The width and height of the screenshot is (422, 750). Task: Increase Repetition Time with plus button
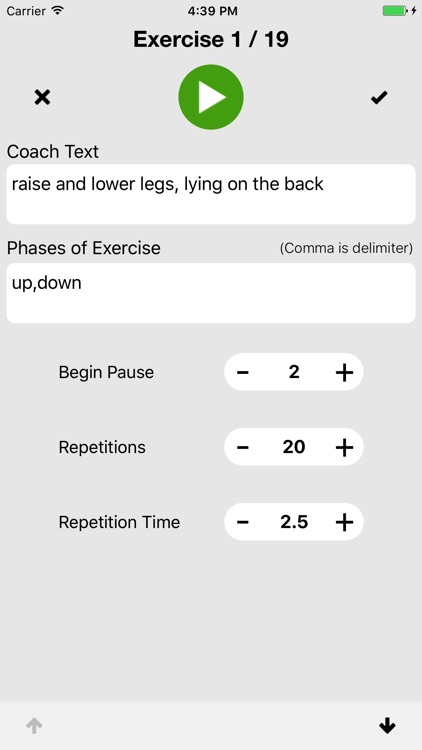coord(344,522)
